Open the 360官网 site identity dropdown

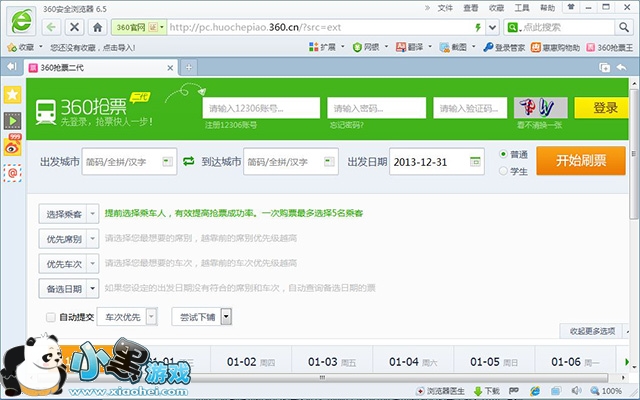coord(139,27)
